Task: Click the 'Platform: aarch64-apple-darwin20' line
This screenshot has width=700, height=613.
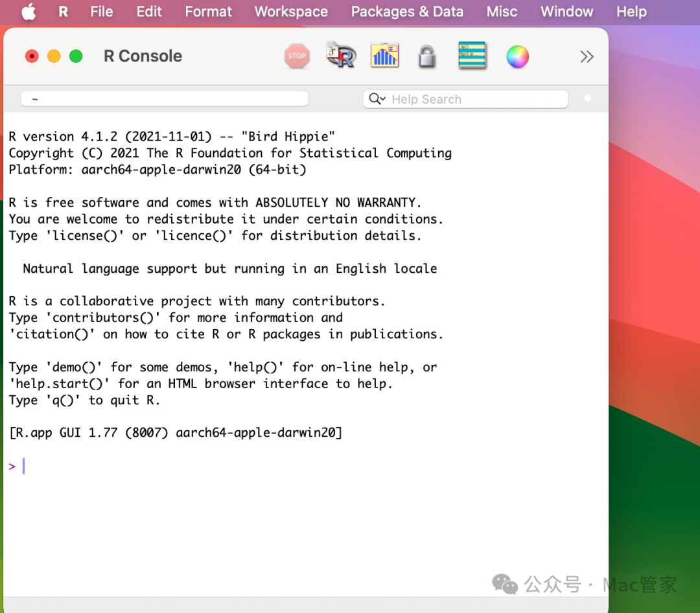Action: 157,170
